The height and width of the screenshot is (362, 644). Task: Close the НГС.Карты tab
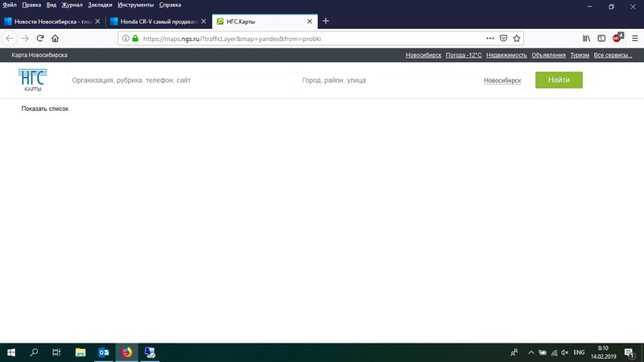pos(310,22)
